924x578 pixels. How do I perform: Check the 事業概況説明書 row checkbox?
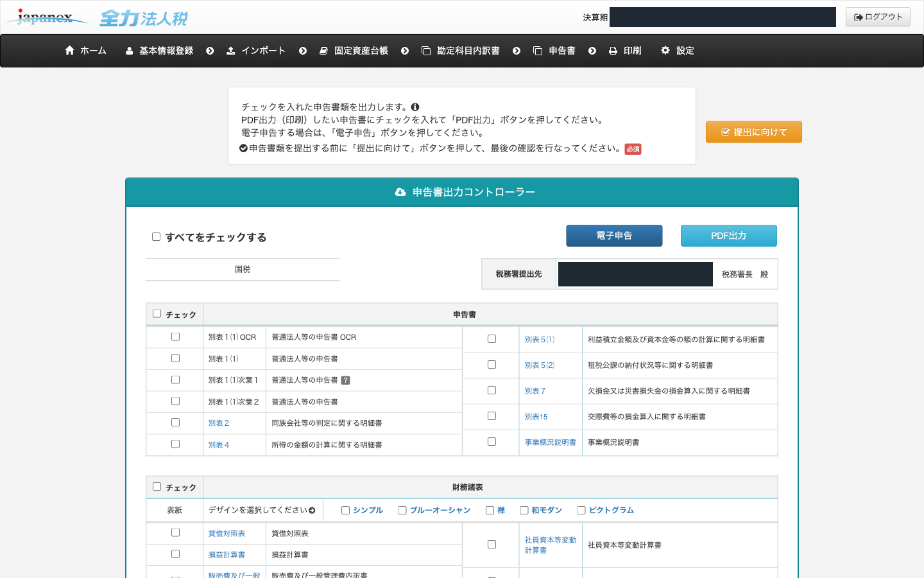point(492,442)
